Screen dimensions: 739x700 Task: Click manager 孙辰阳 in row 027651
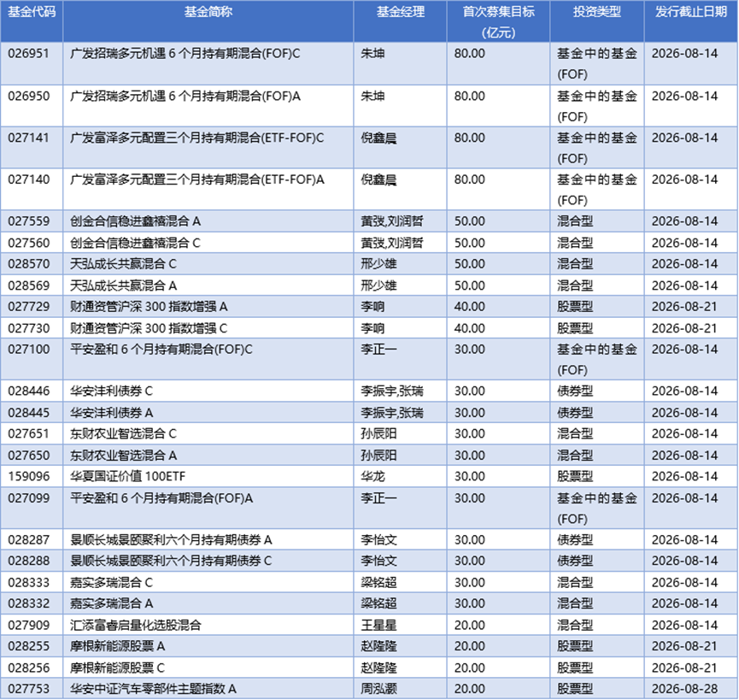point(379,433)
